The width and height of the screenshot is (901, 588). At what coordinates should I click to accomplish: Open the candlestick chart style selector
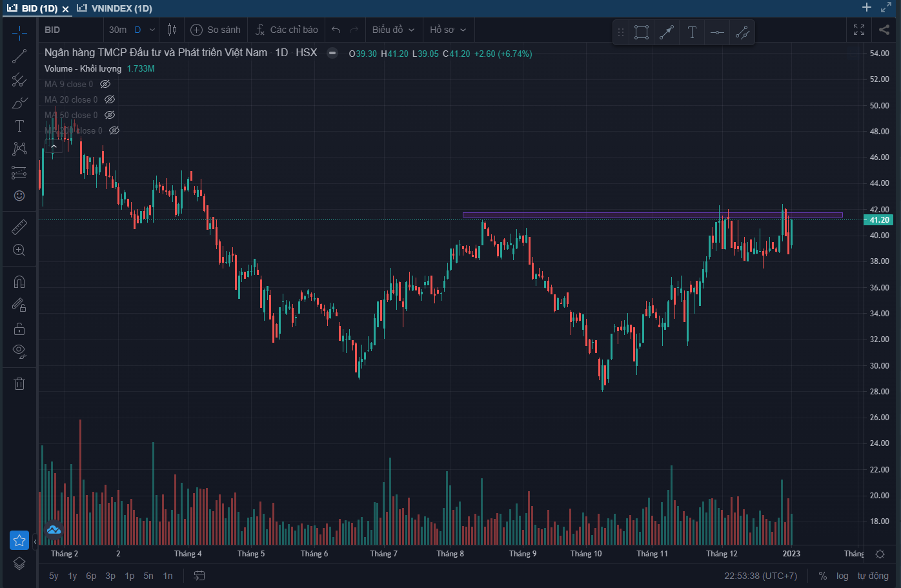pos(172,30)
